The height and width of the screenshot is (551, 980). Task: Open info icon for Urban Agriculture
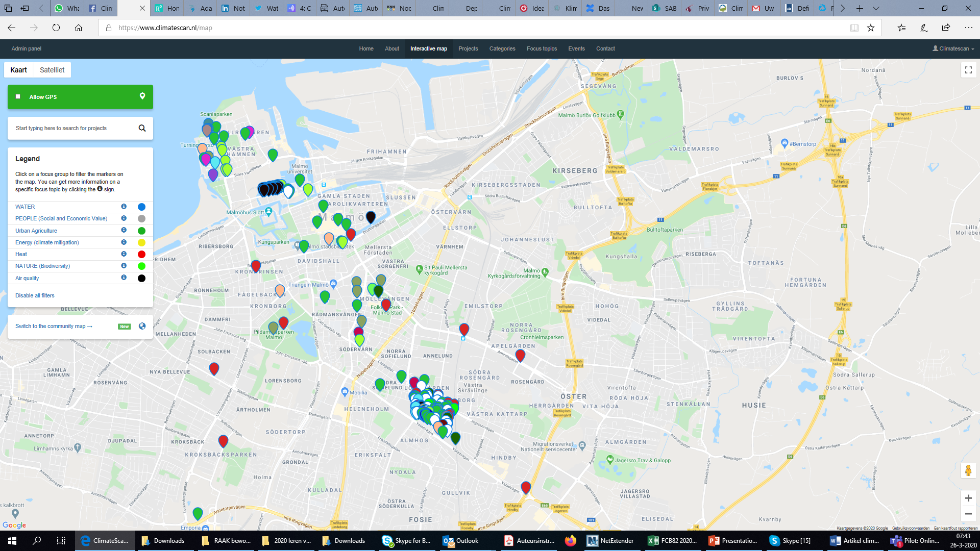124,230
